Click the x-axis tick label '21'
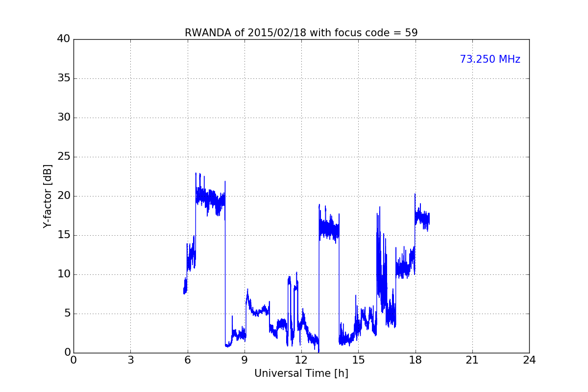 point(472,360)
